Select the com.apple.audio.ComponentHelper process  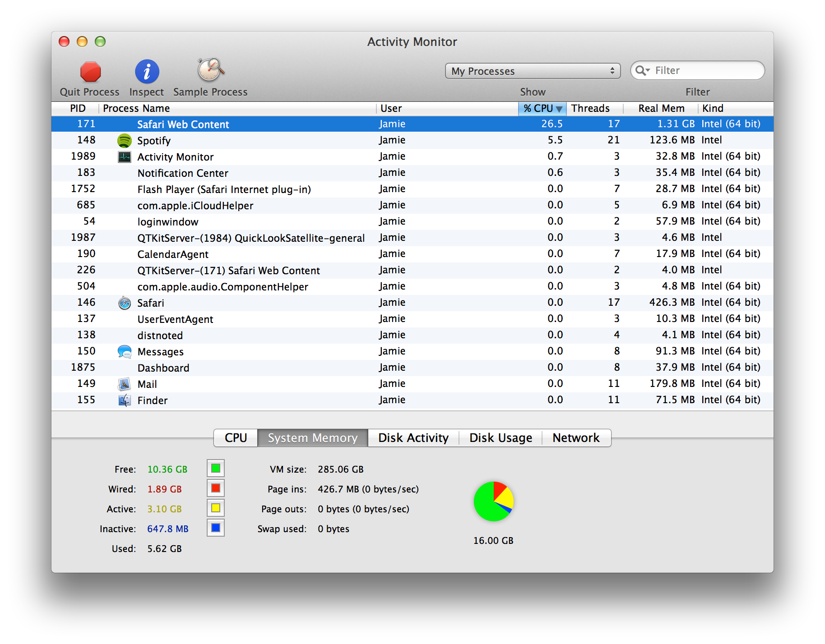click(412, 286)
